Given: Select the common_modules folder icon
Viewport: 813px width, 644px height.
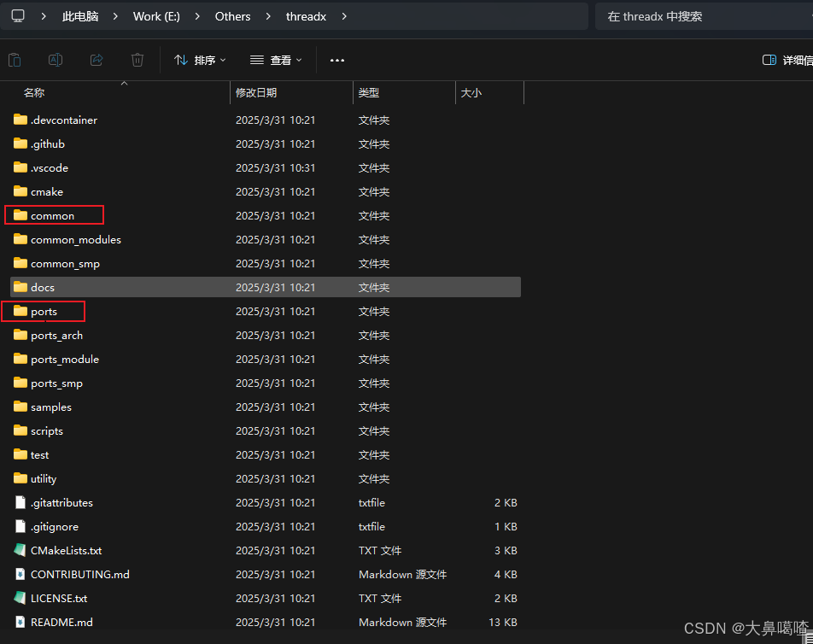Looking at the screenshot, I should tap(20, 239).
